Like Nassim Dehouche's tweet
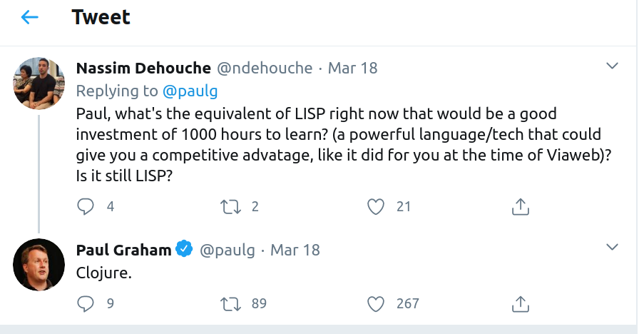Screen dimensions: 644x334 coord(376,206)
